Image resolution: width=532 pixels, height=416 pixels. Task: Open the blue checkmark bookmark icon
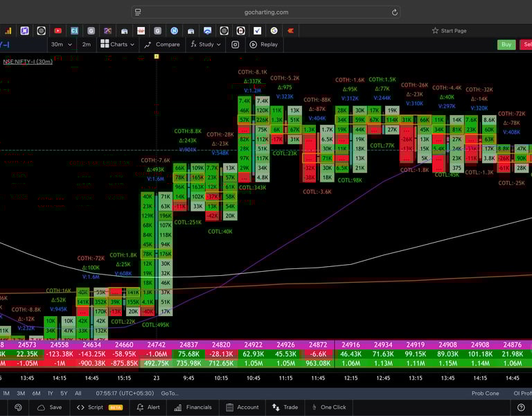pyautogui.click(x=258, y=31)
